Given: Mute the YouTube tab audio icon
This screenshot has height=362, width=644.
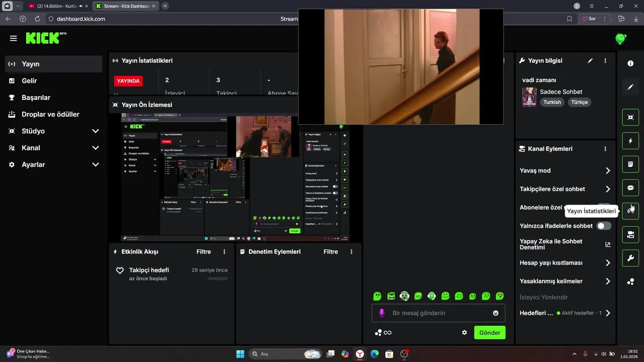Looking at the screenshot, I should [81, 6].
